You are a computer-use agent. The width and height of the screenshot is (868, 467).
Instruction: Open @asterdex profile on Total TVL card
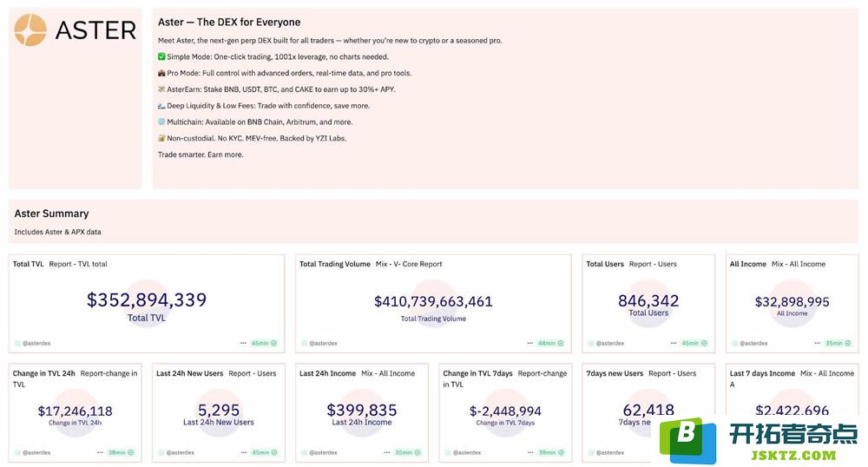[x=33, y=343]
